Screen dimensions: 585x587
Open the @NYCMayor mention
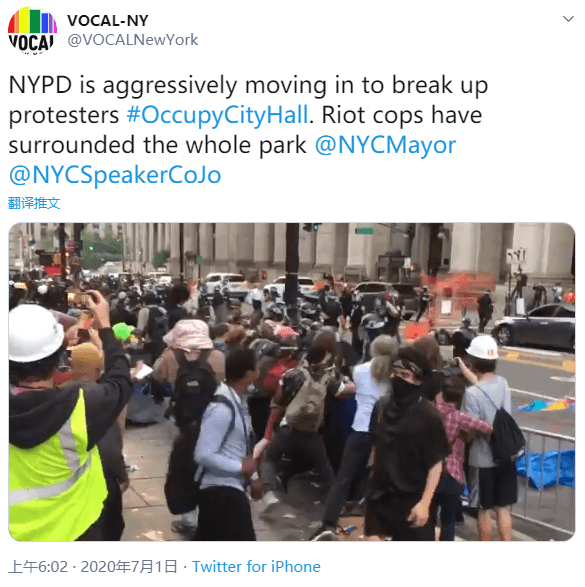coord(386,145)
